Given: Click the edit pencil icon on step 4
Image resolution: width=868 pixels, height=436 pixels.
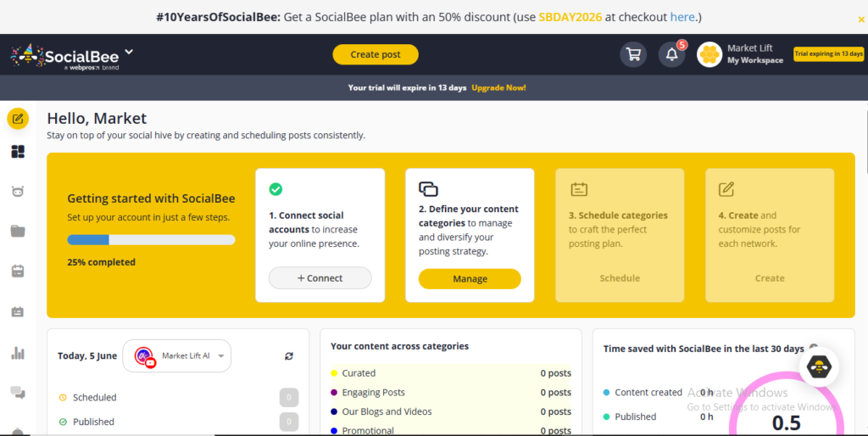Looking at the screenshot, I should pyautogui.click(x=726, y=189).
